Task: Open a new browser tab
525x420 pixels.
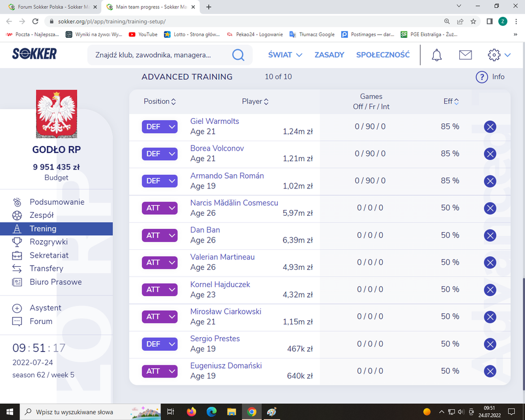Action: coord(208,7)
